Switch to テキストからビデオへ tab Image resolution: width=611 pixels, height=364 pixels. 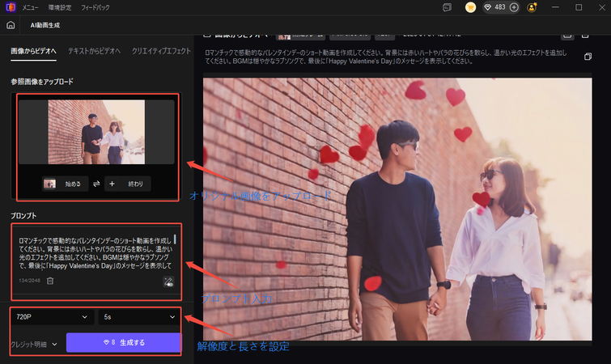click(95, 51)
